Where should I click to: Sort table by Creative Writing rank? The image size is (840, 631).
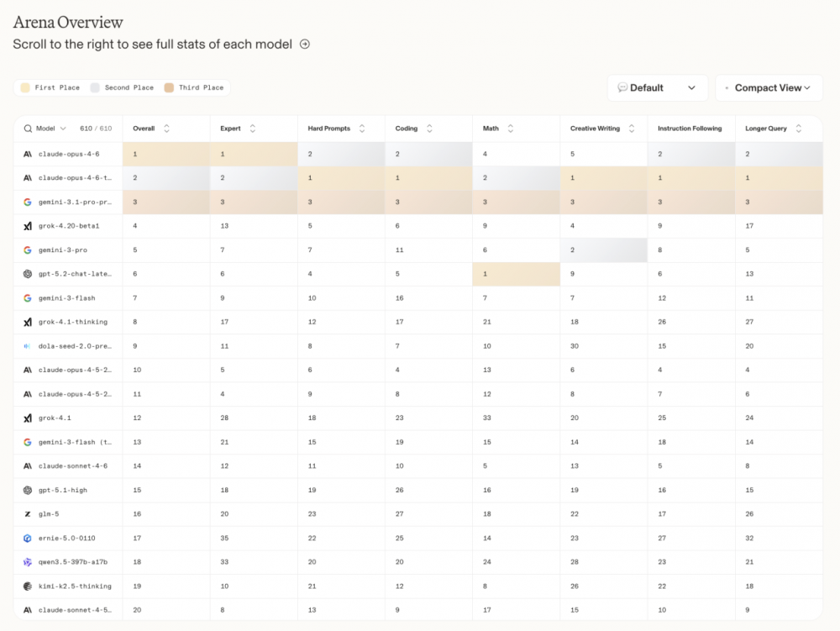630,129
